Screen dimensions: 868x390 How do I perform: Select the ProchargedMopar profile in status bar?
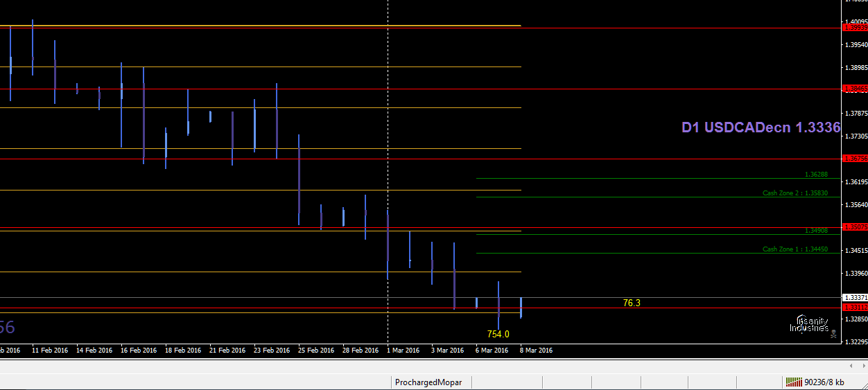click(x=428, y=382)
